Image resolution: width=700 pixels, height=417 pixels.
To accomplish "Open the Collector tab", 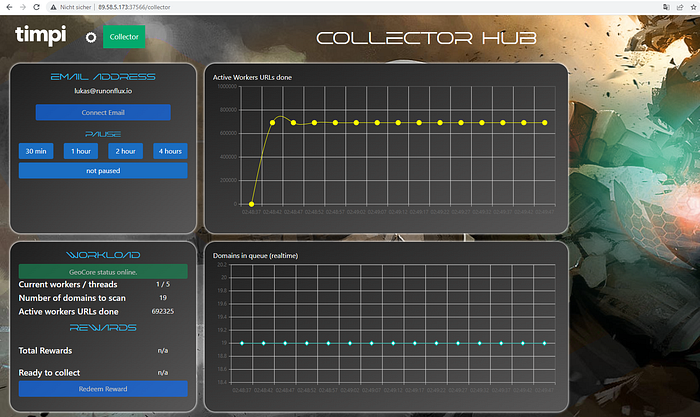I will [x=124, y=37].
